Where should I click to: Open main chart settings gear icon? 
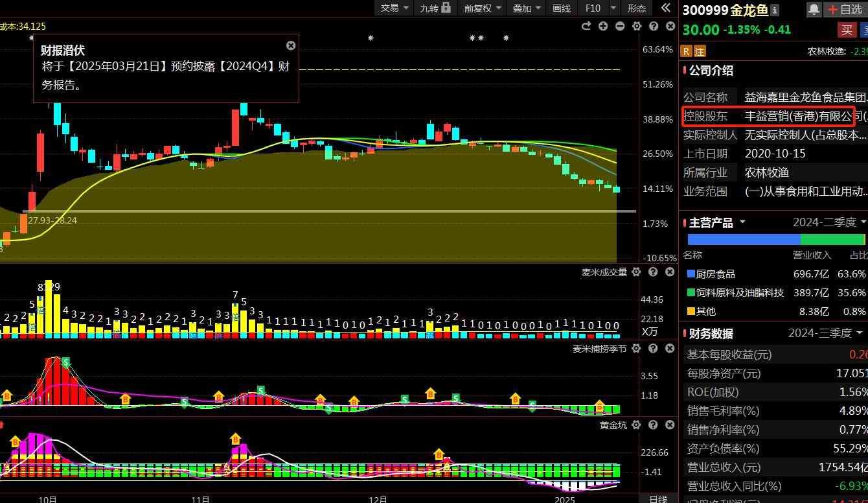pos(637,26)
